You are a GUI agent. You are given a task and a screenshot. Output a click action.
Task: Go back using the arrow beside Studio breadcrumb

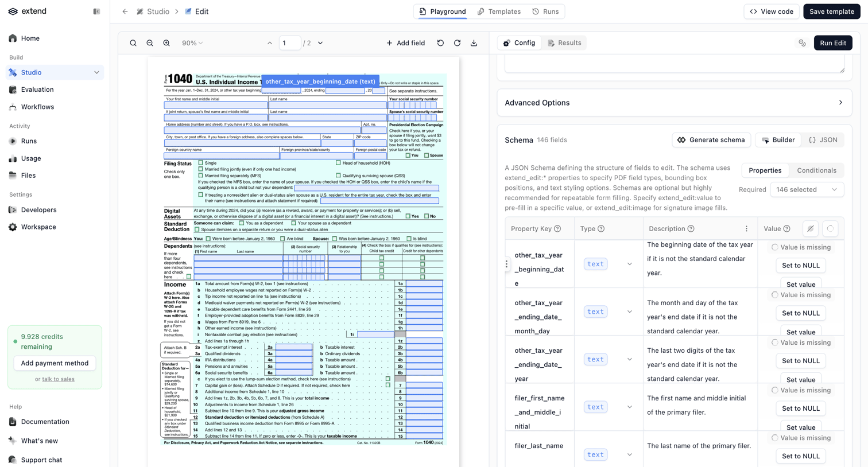[125, 11]
